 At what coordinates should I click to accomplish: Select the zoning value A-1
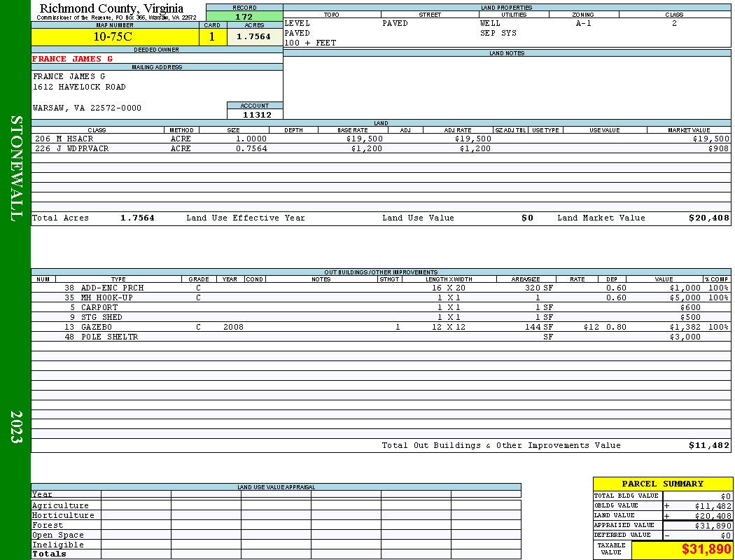(584, 23)
